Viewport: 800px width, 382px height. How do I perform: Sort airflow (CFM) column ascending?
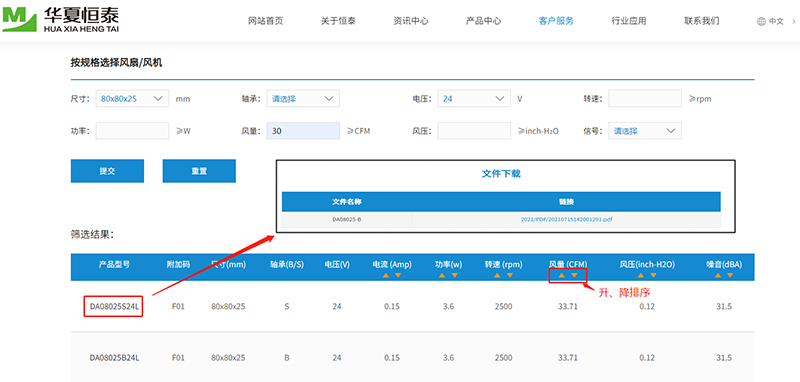(562, 275)
